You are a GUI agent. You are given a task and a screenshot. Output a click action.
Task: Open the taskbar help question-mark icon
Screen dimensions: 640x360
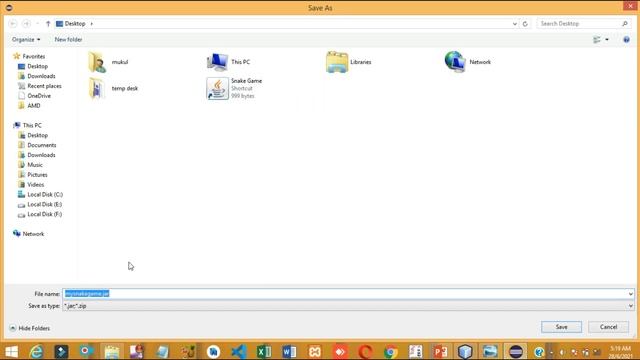539,351
